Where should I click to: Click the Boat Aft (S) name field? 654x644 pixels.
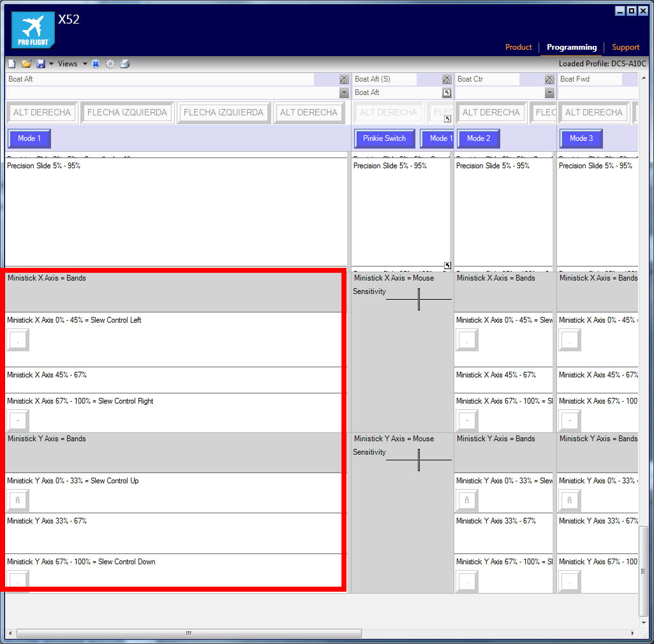tap(385, 79)
